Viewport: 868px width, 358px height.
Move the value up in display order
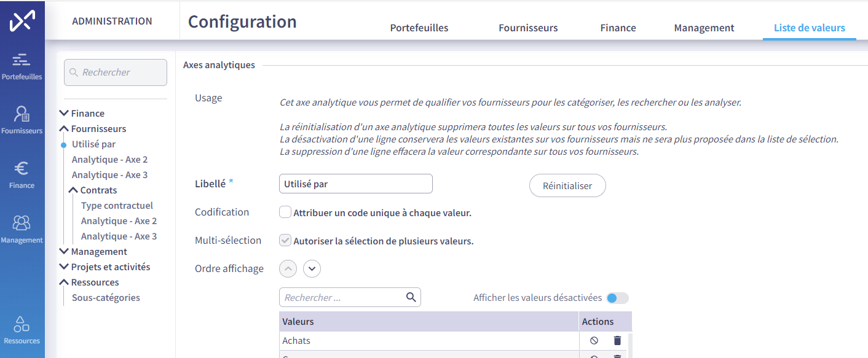pos(288,268)
